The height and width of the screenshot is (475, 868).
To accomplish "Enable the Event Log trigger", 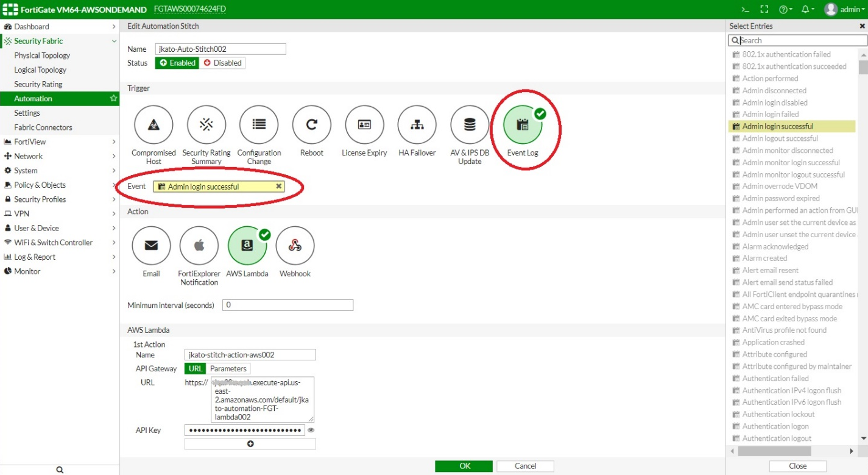I will coord(522,124).
